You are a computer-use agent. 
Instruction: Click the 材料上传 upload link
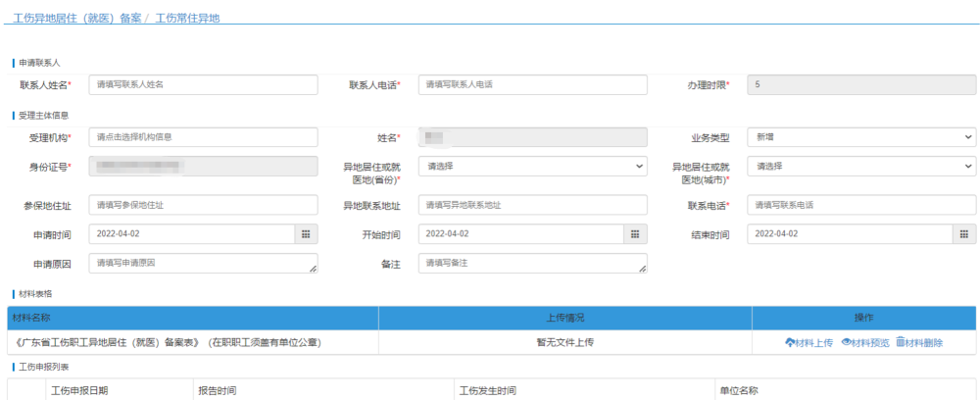(808, 342)
